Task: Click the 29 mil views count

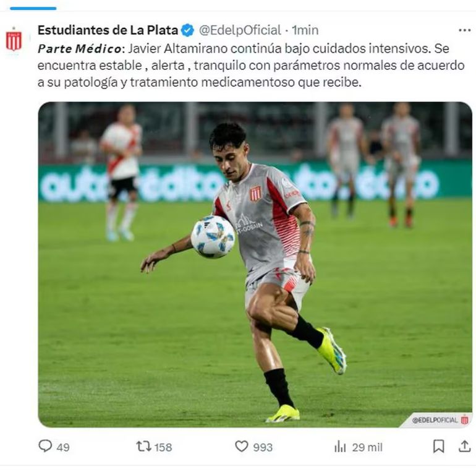Action: [367, 447]
